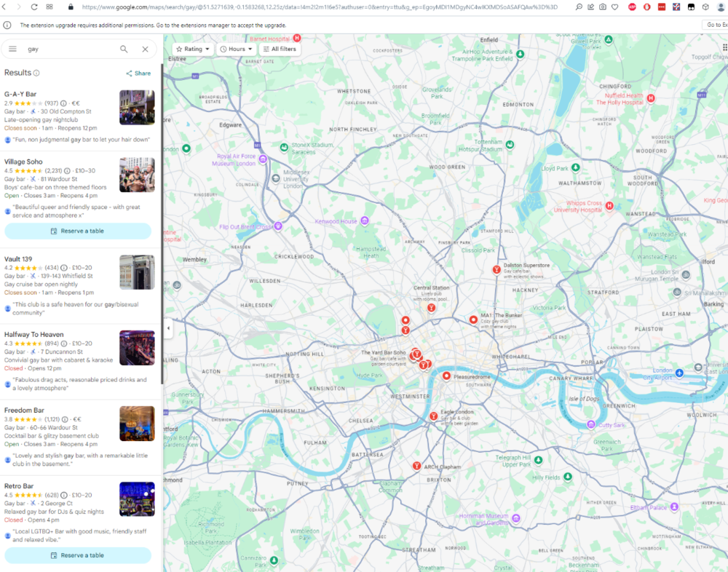Open the Rating filter dropdown

tap(193, 49)
